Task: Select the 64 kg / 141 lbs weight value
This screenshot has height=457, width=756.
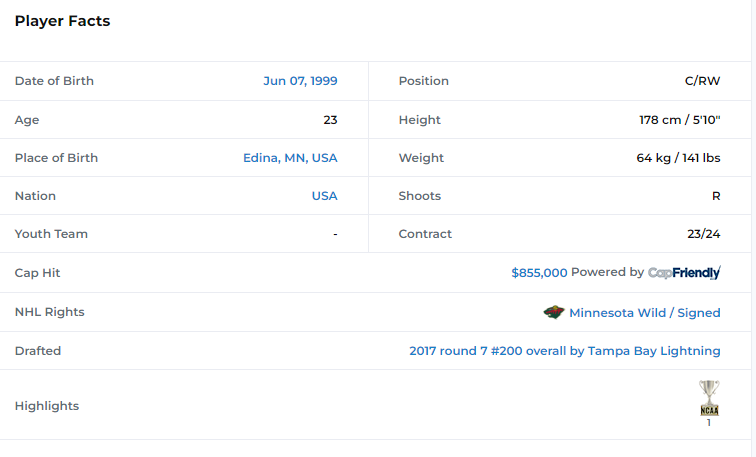Action: pyautogui.click(x=678, y=158)
